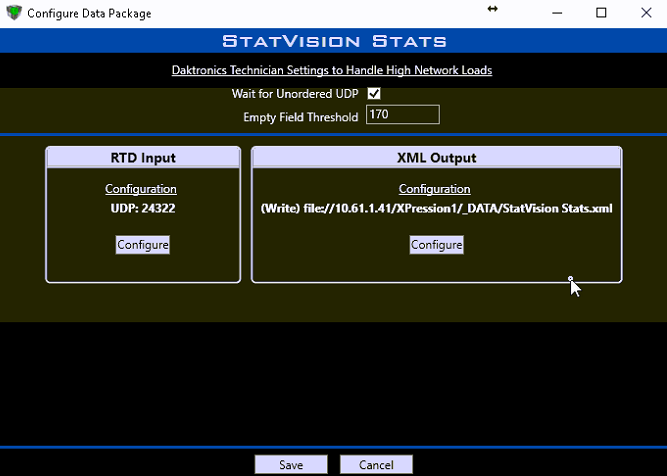Click the StatVision Stats title banner

point(334,41)
